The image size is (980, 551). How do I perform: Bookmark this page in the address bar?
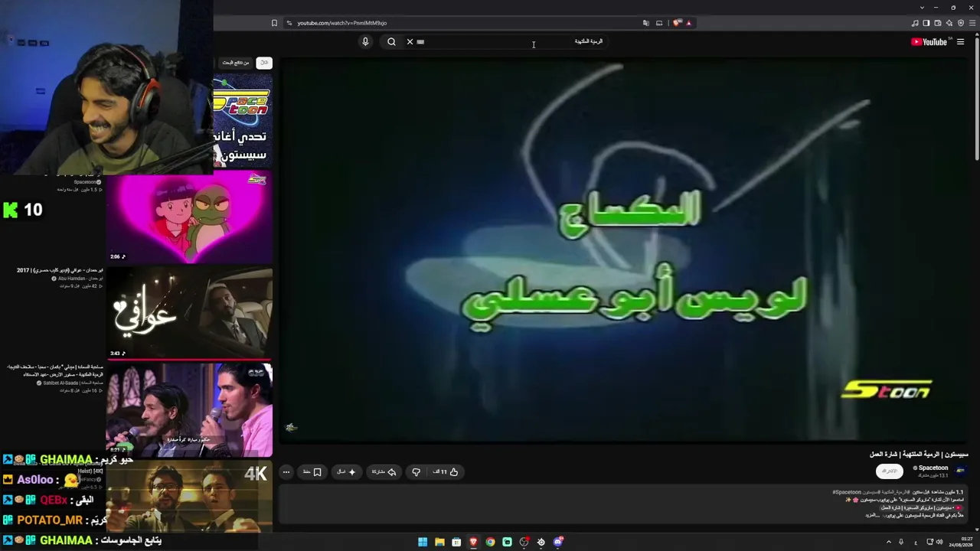(x=274, y=23)
